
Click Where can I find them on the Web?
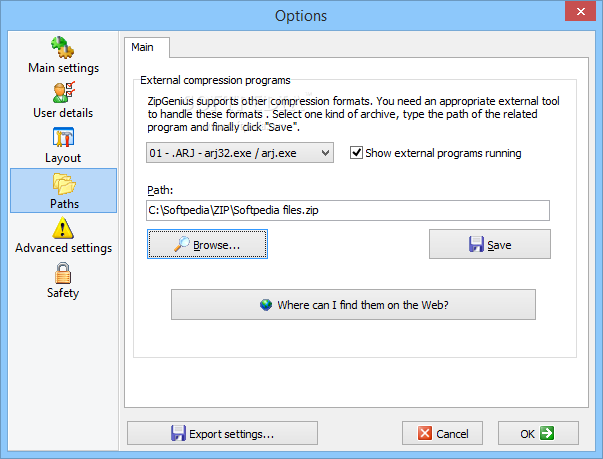coord(353,304)
